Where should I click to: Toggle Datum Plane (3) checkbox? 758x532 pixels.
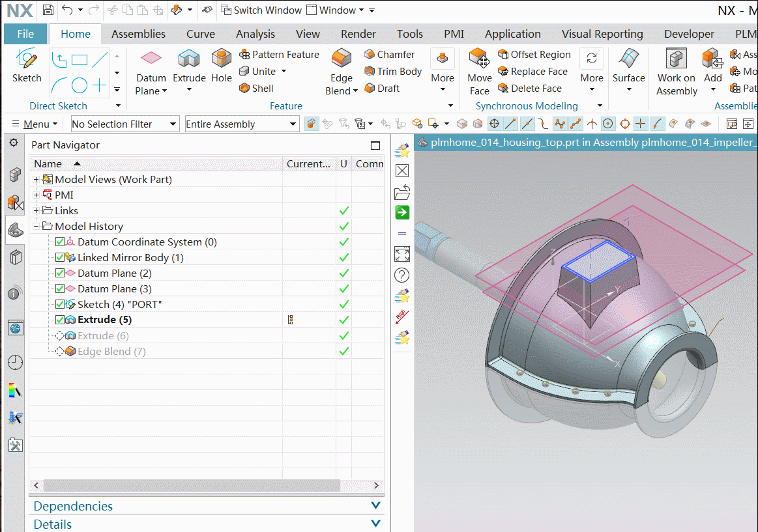[60, 288]
